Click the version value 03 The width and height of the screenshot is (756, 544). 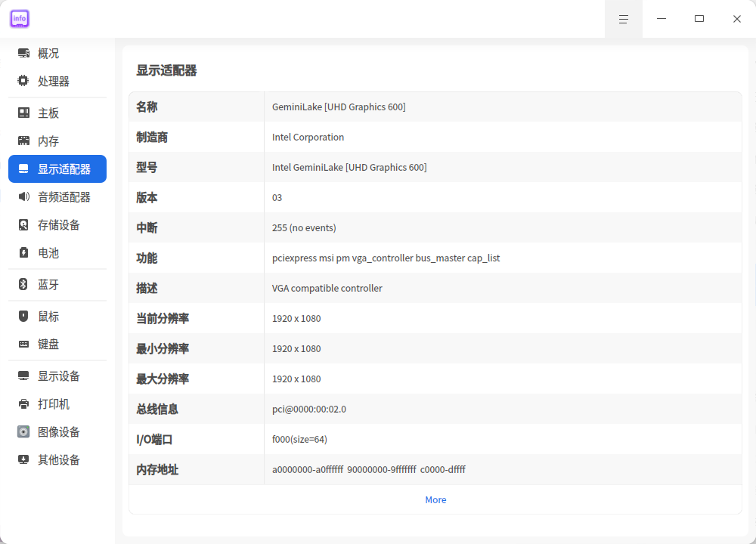[x=277, y=197]
